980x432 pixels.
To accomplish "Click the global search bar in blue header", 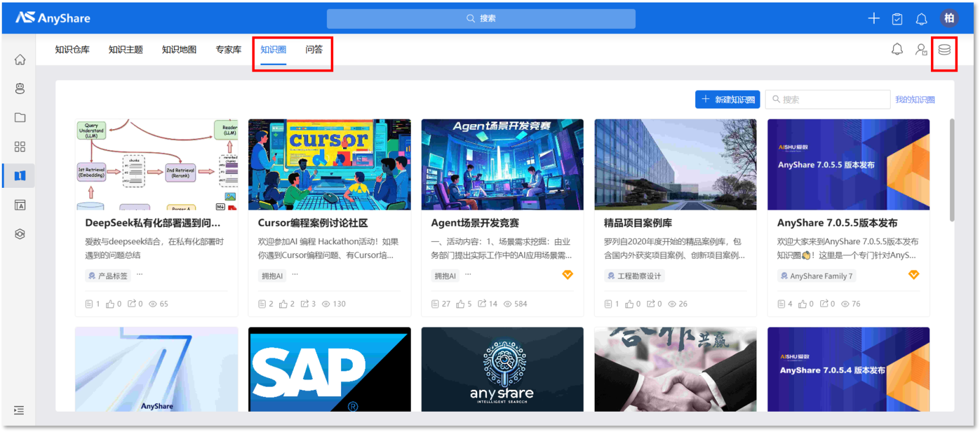I will pos(481,18).
